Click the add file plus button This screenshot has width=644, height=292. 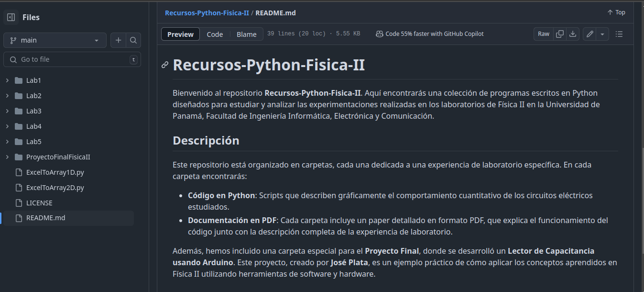click(119, 40)
